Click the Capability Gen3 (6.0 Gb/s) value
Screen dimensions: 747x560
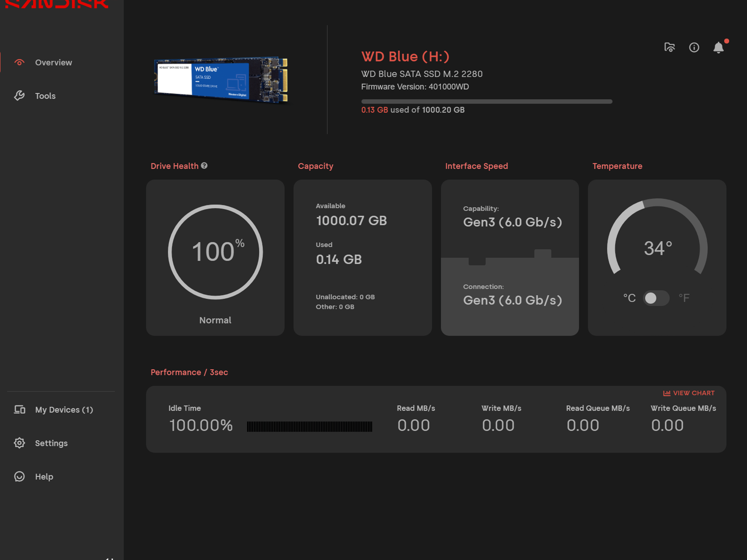512,222
